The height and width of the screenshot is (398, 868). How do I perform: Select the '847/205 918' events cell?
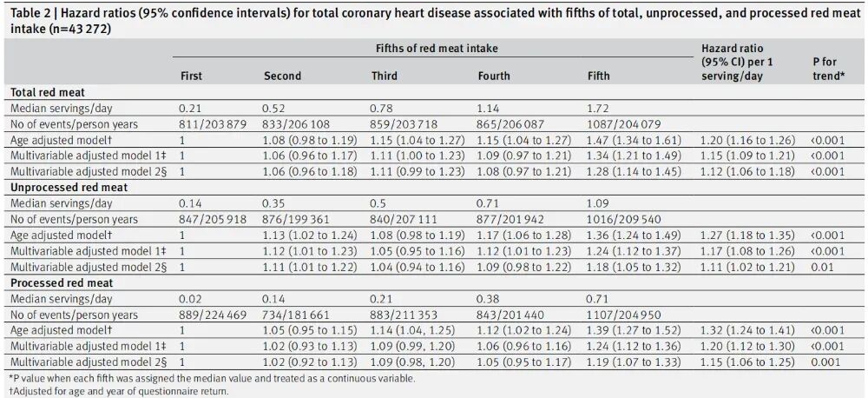coord(213,219)
